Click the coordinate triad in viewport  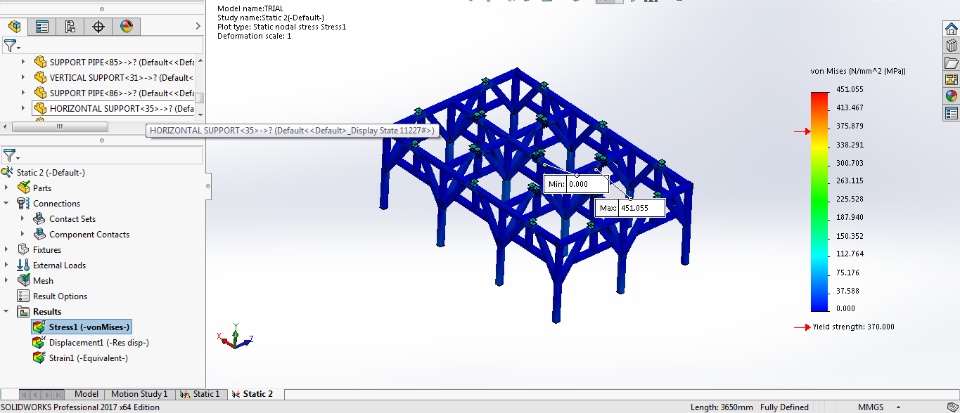click(x=235, y=337)
